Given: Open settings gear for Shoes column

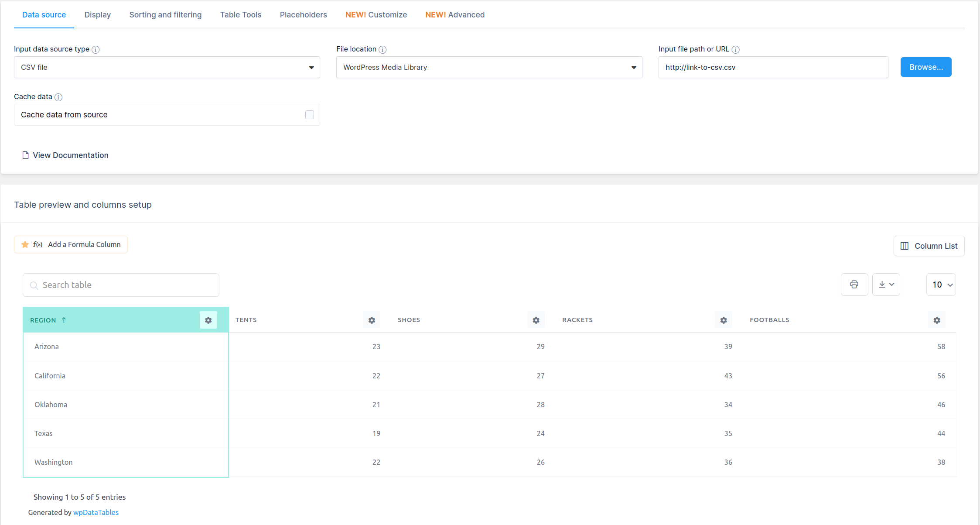Looking at the screenshot, I should point(536,320).
